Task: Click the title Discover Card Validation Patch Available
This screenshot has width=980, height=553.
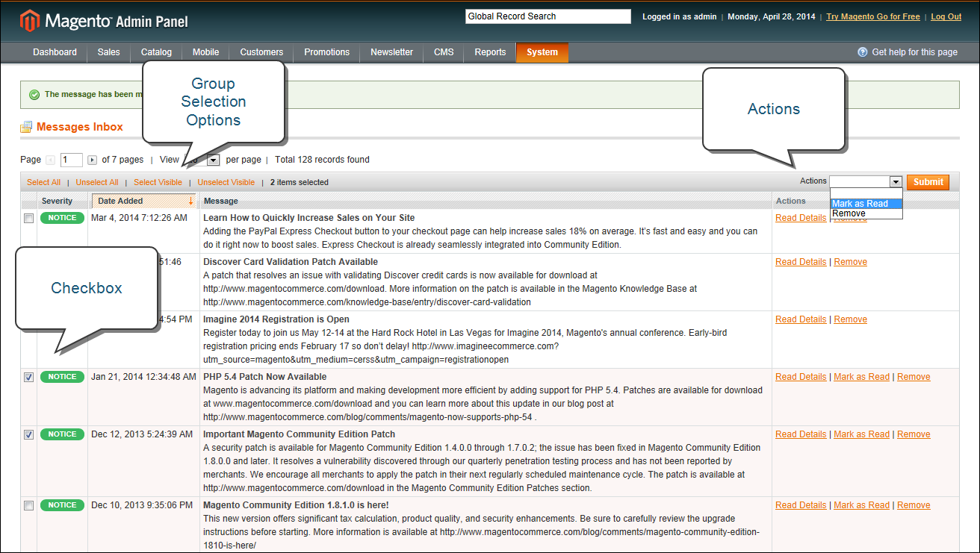Action: point(291,262)
